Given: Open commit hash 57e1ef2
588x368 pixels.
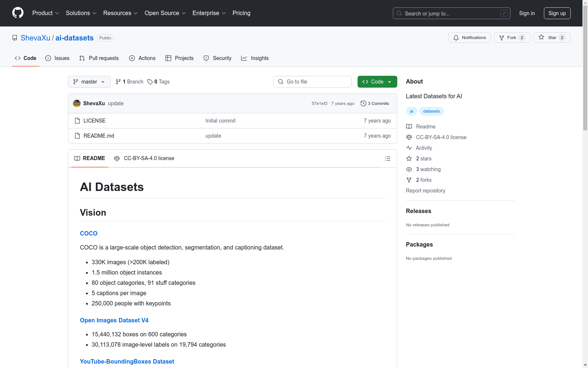Looking at the screenshot, I should coord(320,103).
